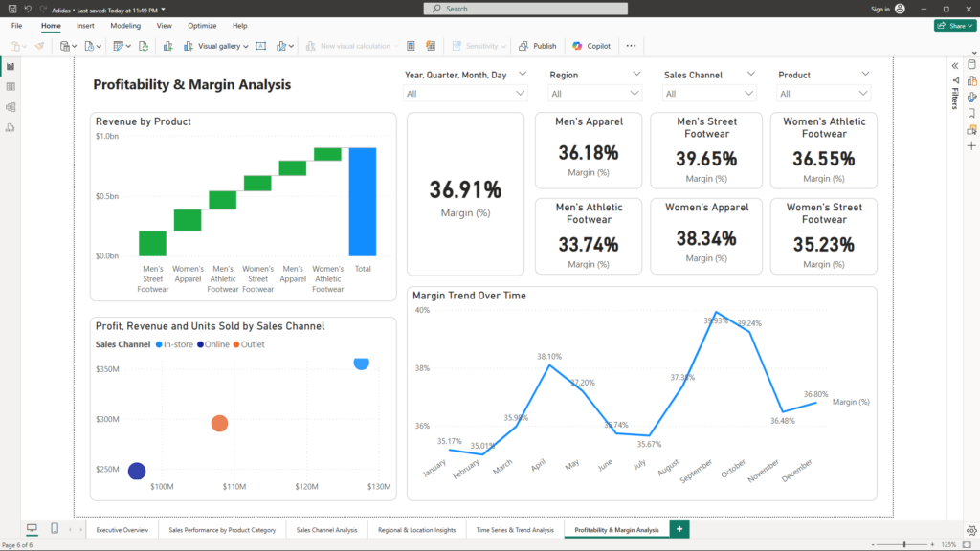Image resolution: width=980 pixels, height=551 pixels.
Task: Toggle In-store legend item in scatter chart
Action: coord(178,344)
